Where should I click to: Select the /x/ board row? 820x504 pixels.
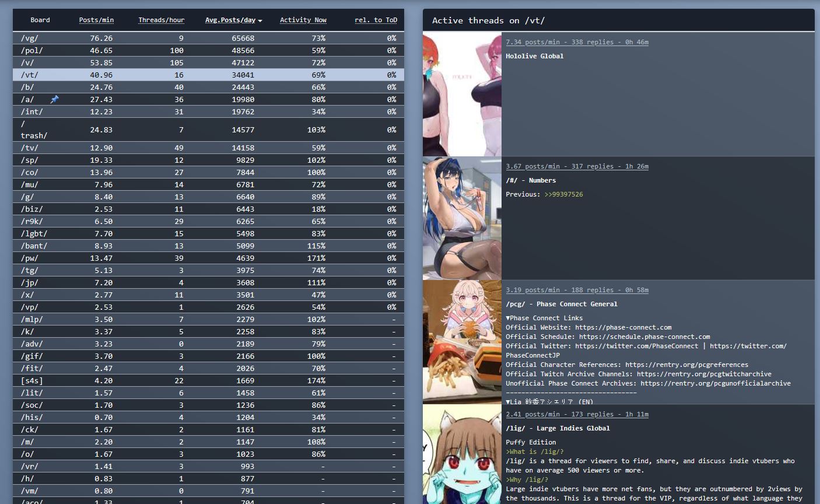(x=208, y=295)
